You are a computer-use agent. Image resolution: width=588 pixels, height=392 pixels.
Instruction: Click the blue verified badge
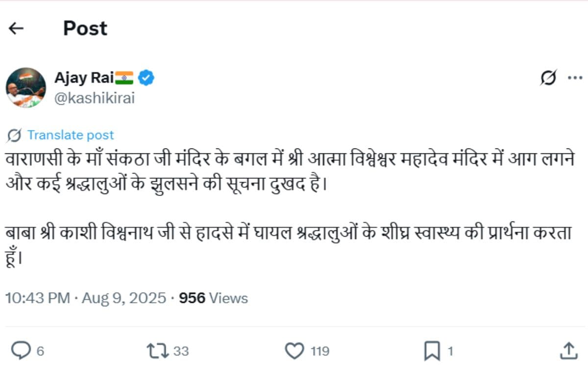(x=147, y=77)
